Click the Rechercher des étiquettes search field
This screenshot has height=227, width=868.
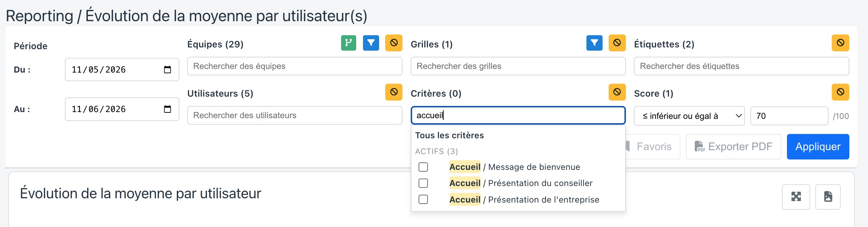741,66
